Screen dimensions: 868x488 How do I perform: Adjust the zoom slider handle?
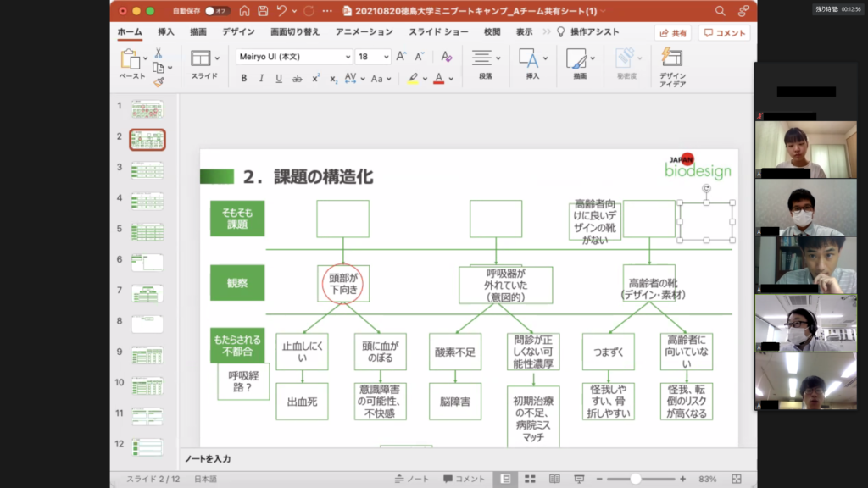(x=636, y=480)
